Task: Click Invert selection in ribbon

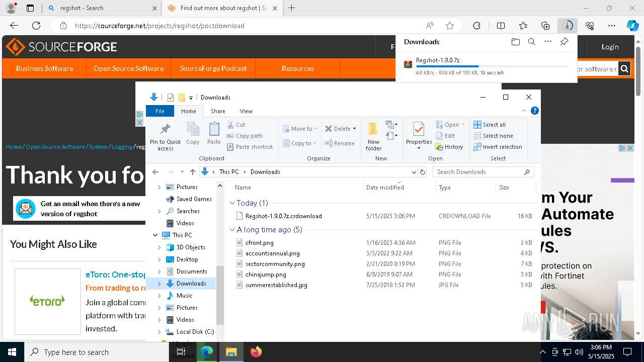Action: tap(498, 147)
